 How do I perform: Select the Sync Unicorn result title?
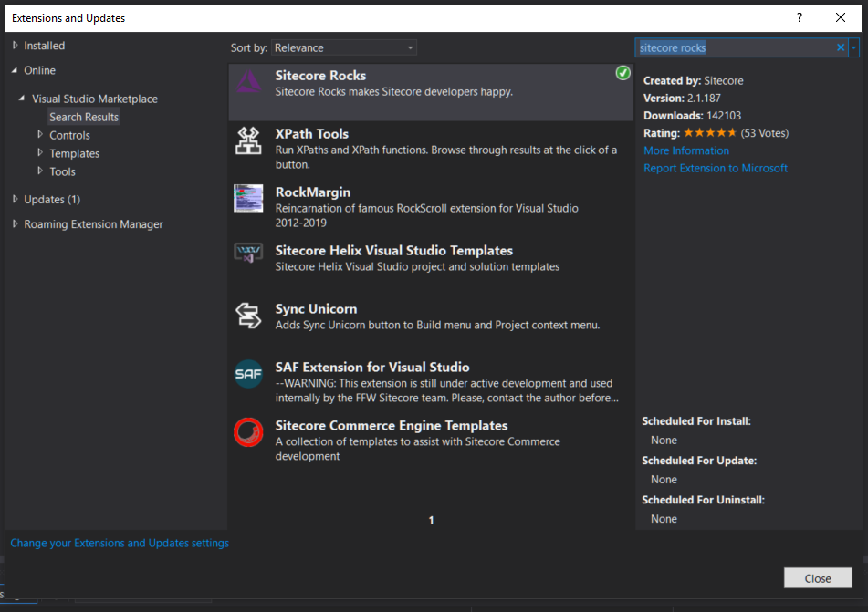[x=316, y=309]
